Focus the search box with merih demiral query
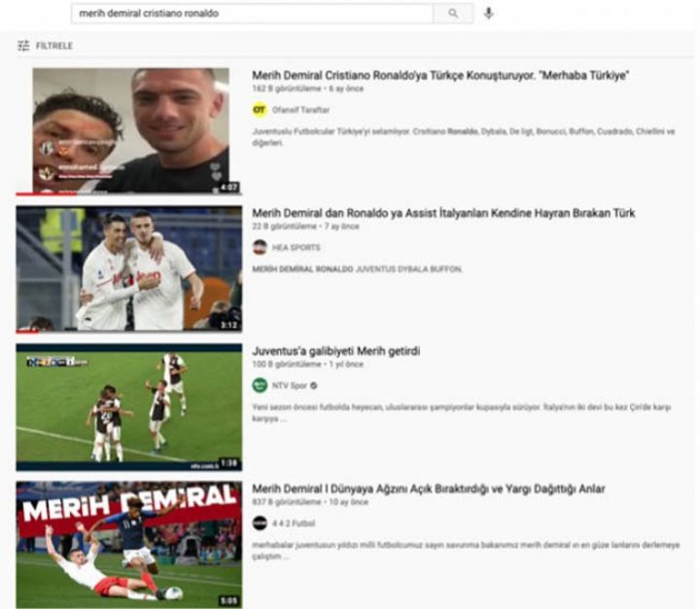 click(252, 14)
